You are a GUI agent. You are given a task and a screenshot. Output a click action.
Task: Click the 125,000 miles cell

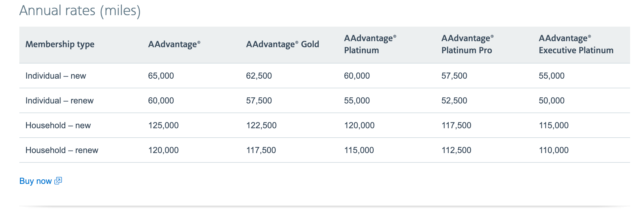click(x=163, y=125)
